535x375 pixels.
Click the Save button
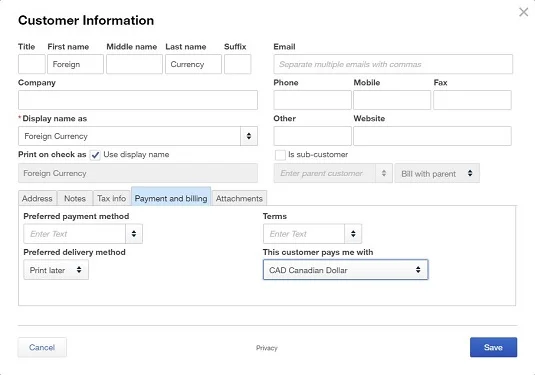(493, 347)
